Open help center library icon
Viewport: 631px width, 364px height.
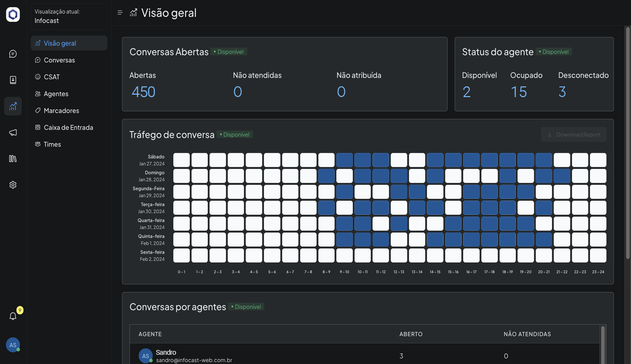point(13,159)
